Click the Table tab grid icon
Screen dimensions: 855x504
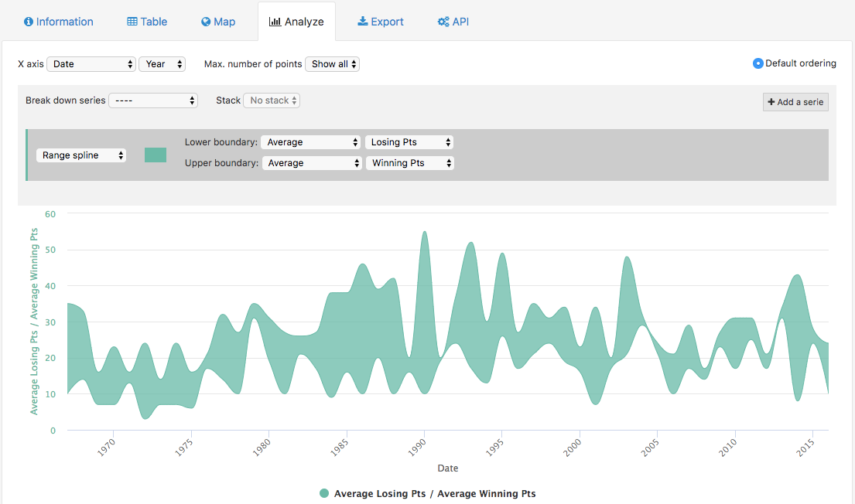pyautogui.click(x=132, y=22)
